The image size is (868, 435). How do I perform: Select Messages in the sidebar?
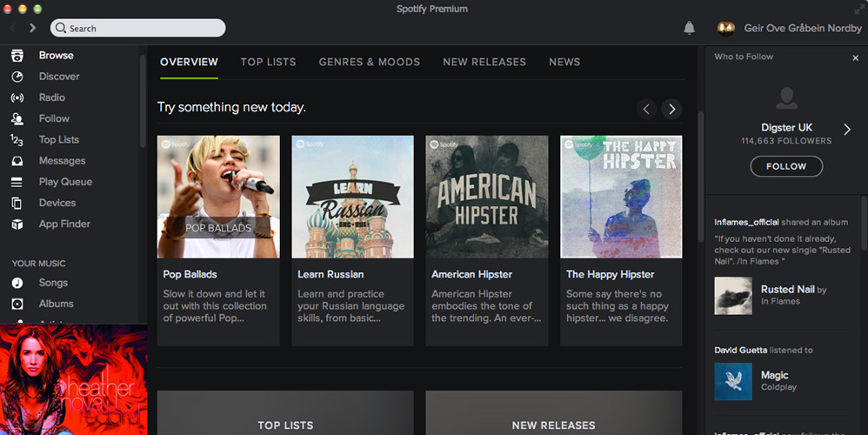(x=62, y=160)
